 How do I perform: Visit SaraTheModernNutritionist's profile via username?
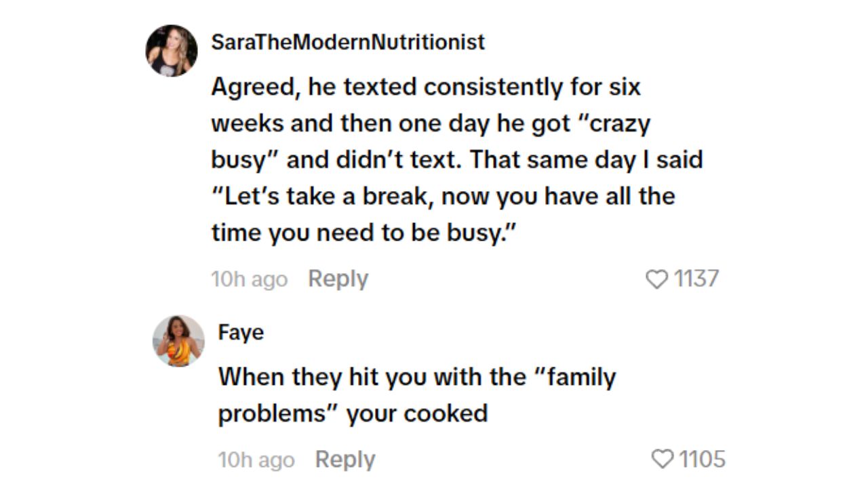pos(348,42)
